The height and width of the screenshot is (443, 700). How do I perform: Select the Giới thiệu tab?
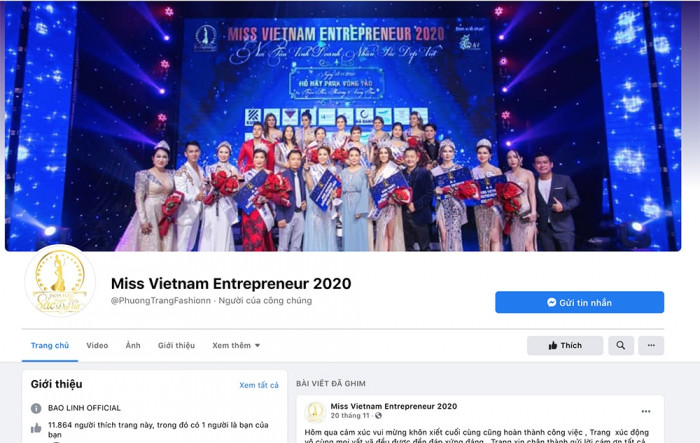click(x=176, y=345)
